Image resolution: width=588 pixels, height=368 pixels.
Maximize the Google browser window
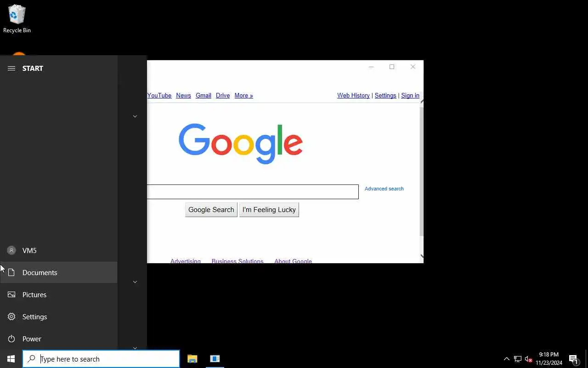click(x=392, y=67)
